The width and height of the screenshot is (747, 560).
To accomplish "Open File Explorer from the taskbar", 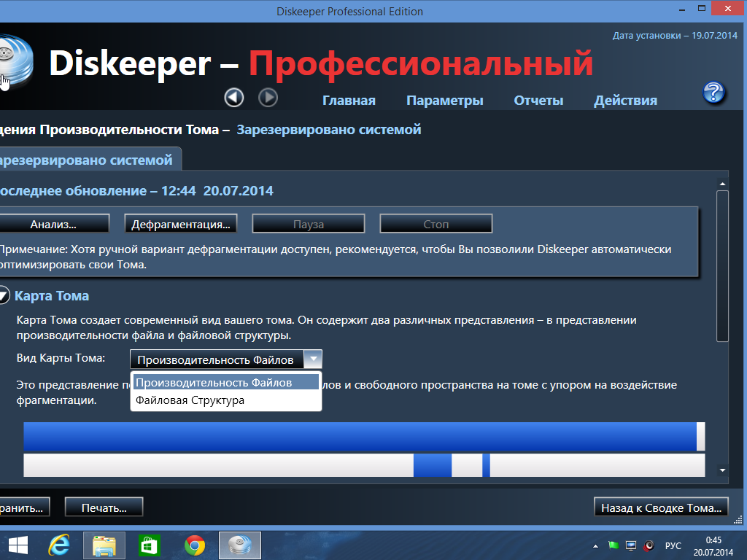I will (x=104, y=545).
